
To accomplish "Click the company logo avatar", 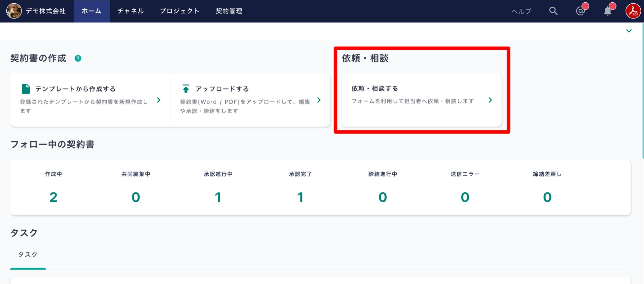I will point(14,11).
